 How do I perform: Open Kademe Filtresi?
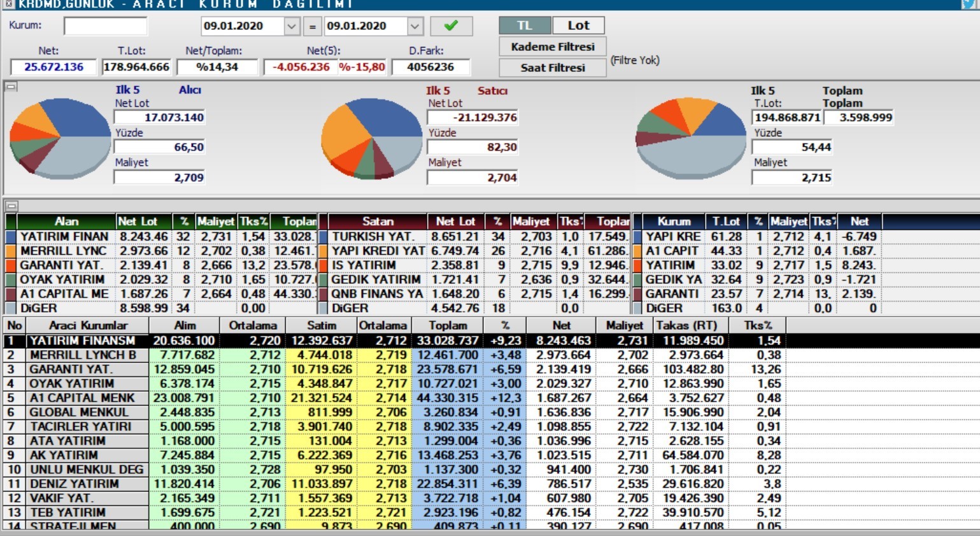tap(552, 46)
